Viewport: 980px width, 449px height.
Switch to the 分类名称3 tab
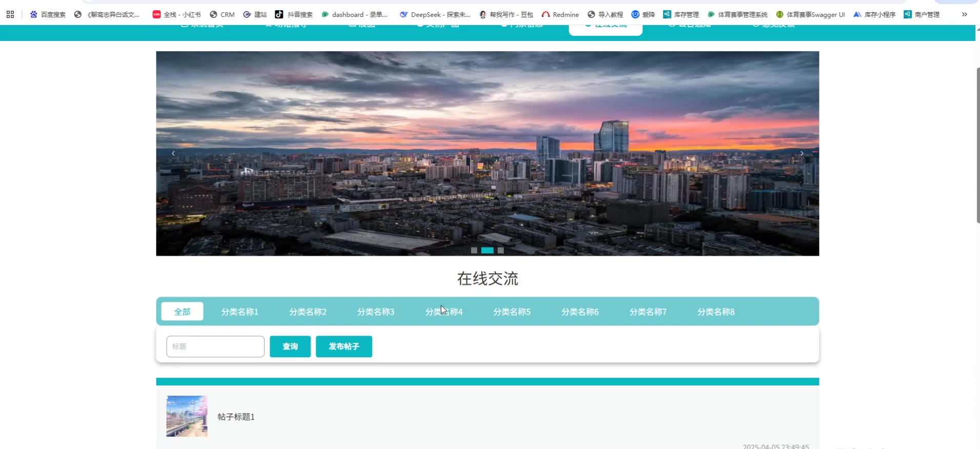tap(376, 312)
